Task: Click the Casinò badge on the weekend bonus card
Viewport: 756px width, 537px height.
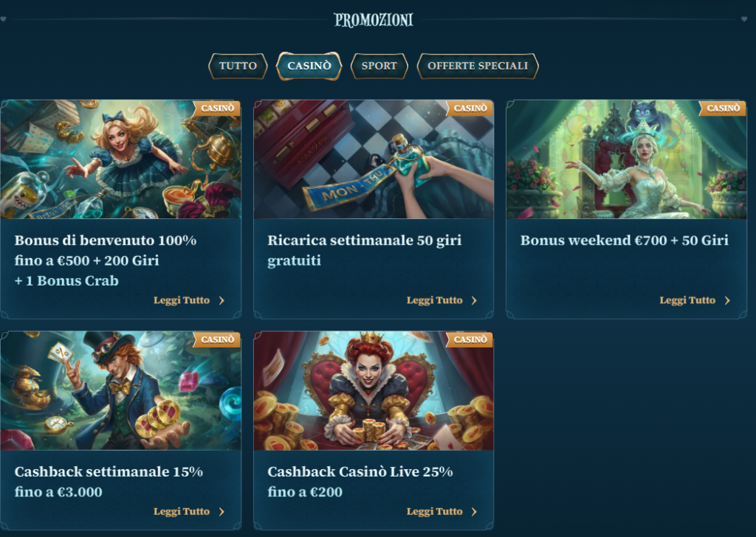Action: tap(723, 108)
